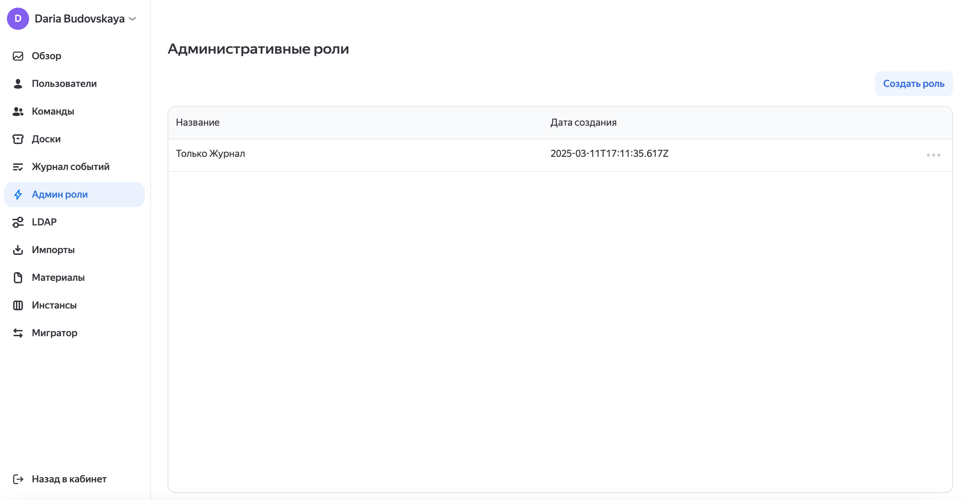Click the purple D user avatar
Image resolution: width=980 pixels, height=500 pixels.
point(18,19)
